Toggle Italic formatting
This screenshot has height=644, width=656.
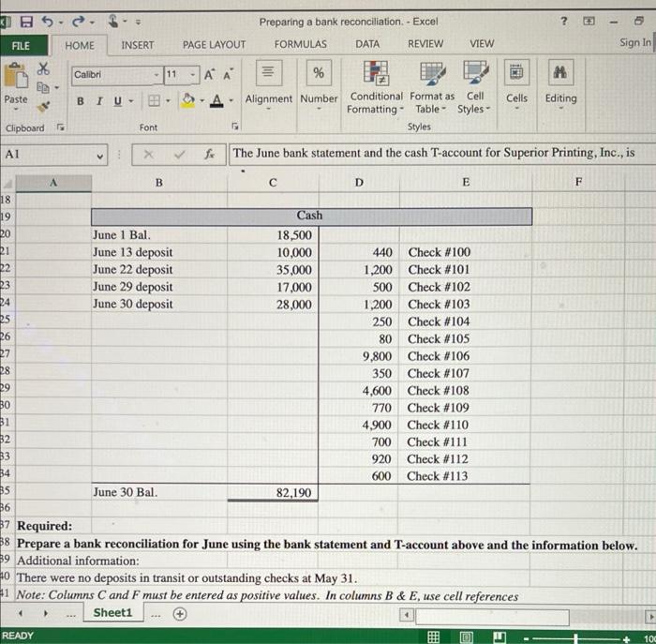(99, 101)
